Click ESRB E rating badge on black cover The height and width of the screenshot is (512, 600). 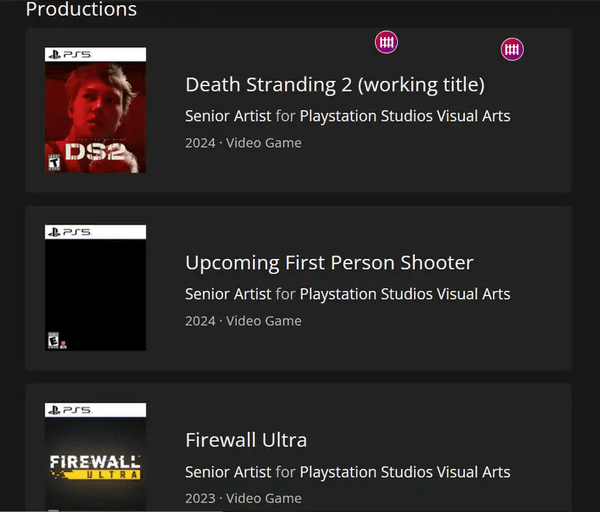click(x=54, y=340)
